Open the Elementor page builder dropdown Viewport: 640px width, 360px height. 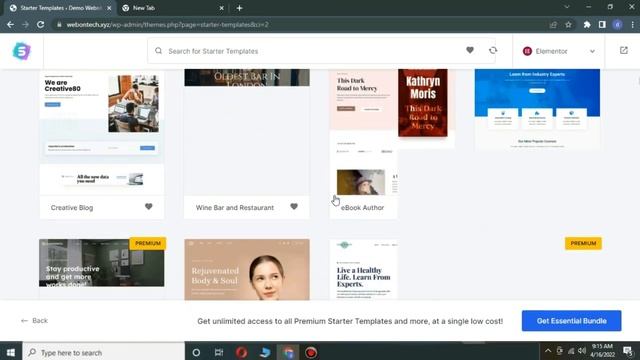pyautogui.click(x=558, y=51)
